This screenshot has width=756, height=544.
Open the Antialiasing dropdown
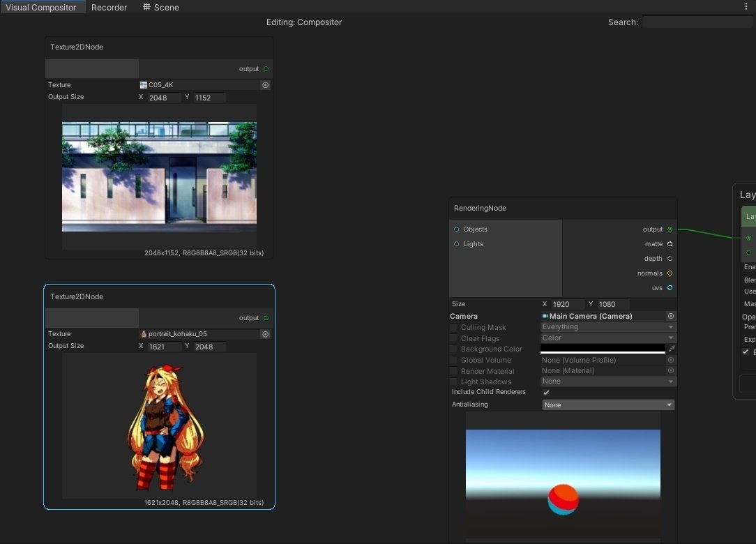point(608,405)
